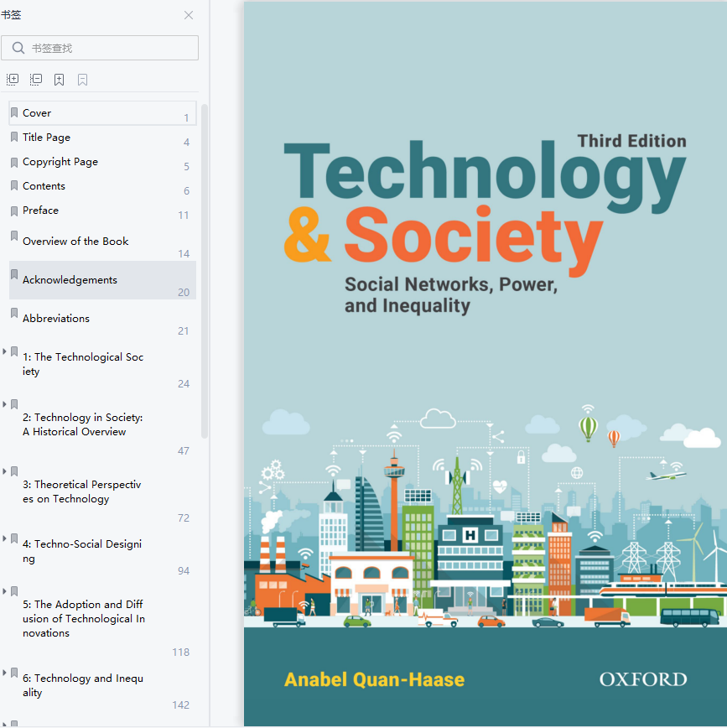Delete bookmark icon in toolbar
727x728 pixels.
[83, 80]
